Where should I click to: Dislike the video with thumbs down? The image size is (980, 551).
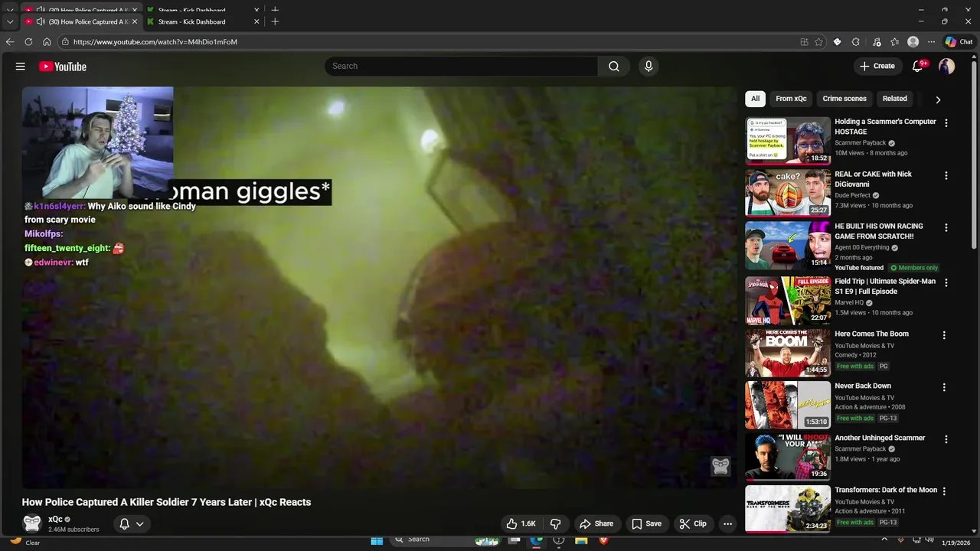click(556, 523)
